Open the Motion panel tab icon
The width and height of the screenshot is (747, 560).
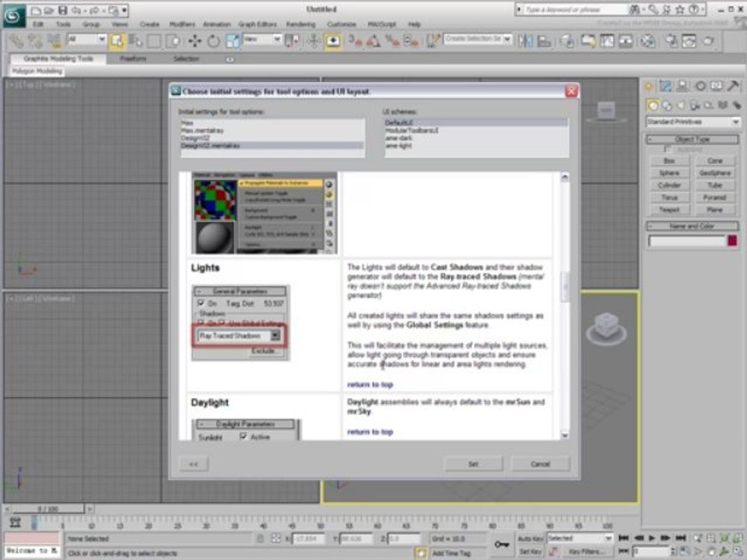700,86
